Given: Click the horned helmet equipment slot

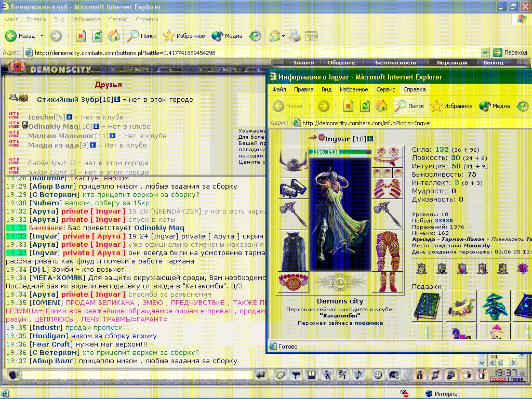Looking at the screenshot, I should coord(293,162).
